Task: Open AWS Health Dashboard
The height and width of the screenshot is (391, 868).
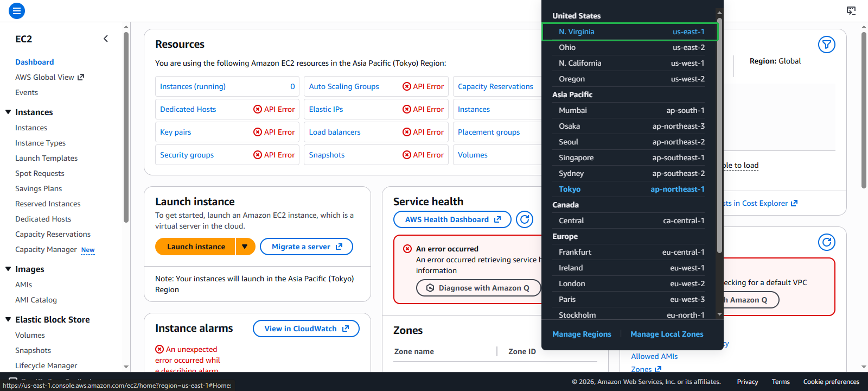Action: pos(452,219)
